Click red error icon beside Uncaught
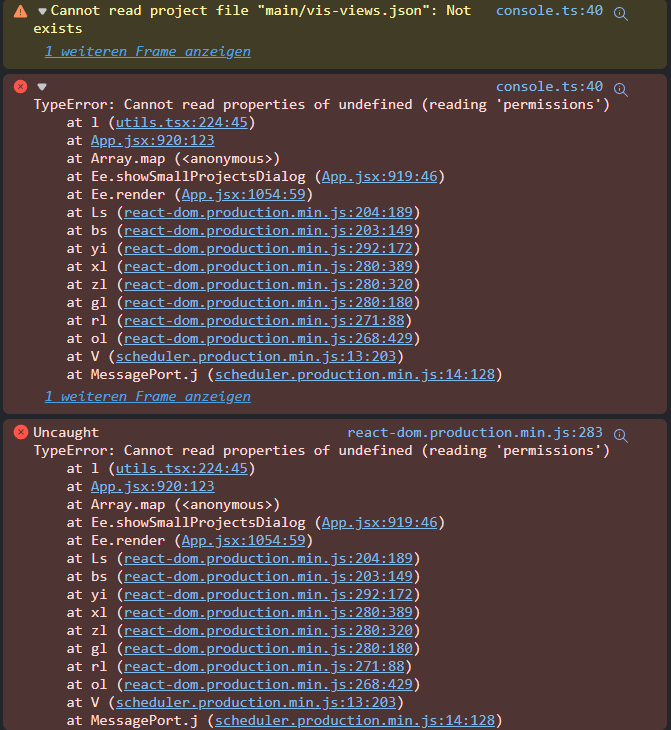This screenshot has height=730, width=671. pos(20,433)
